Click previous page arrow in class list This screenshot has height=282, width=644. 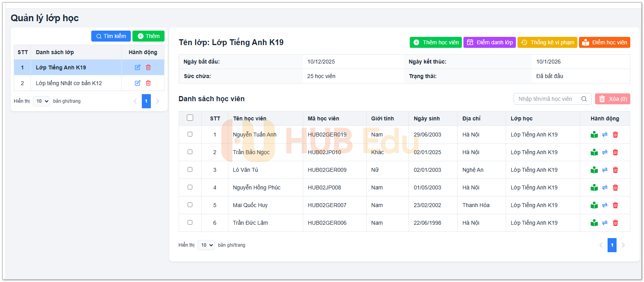pyautogui.click(x=135, y=101)
